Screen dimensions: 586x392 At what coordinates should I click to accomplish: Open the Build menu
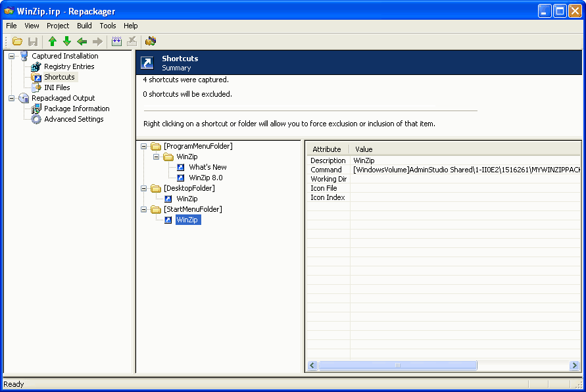[x=84, y=26]
